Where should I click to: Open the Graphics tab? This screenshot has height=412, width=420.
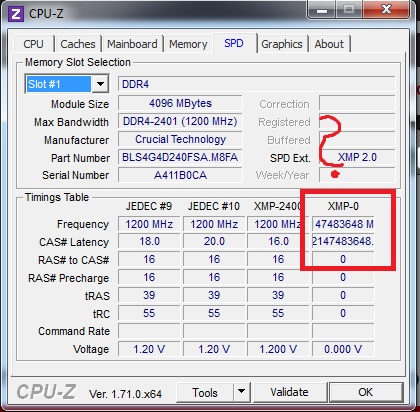click(x=282, y=44)
